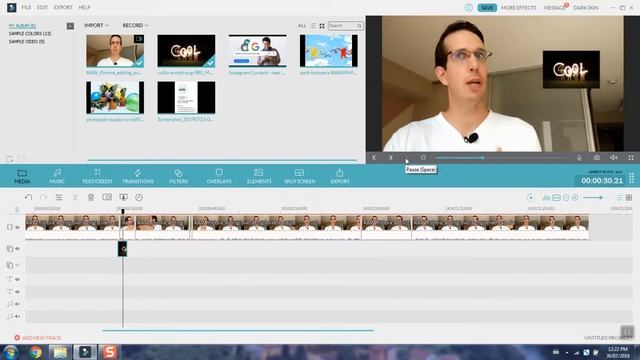Click ADD NEW TRACK

click(x=38, y=338)
